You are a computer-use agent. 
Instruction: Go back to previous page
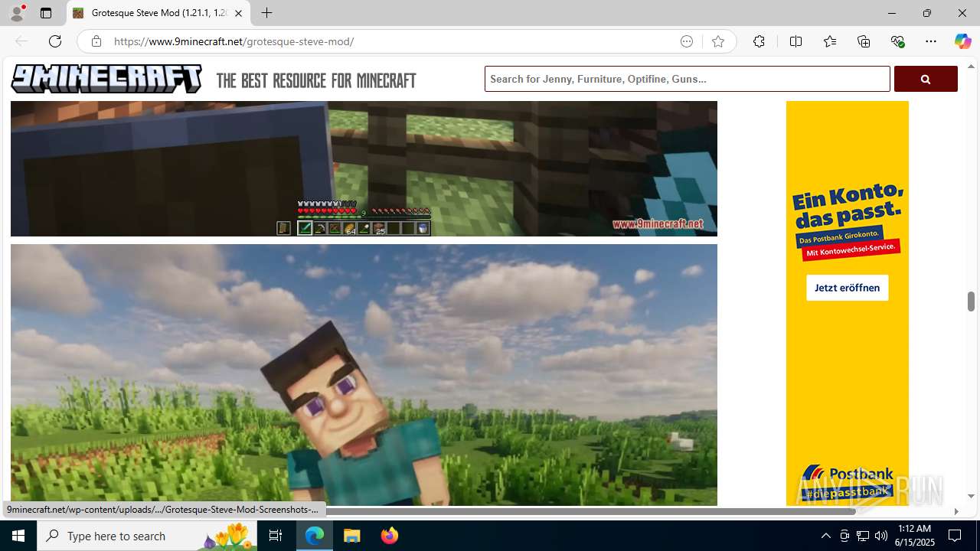[21, 41]
